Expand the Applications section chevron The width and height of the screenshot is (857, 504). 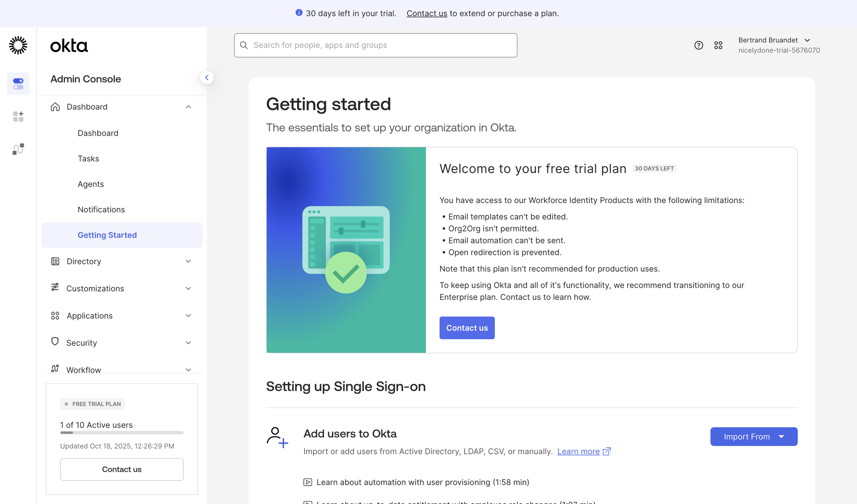(188, 316)
